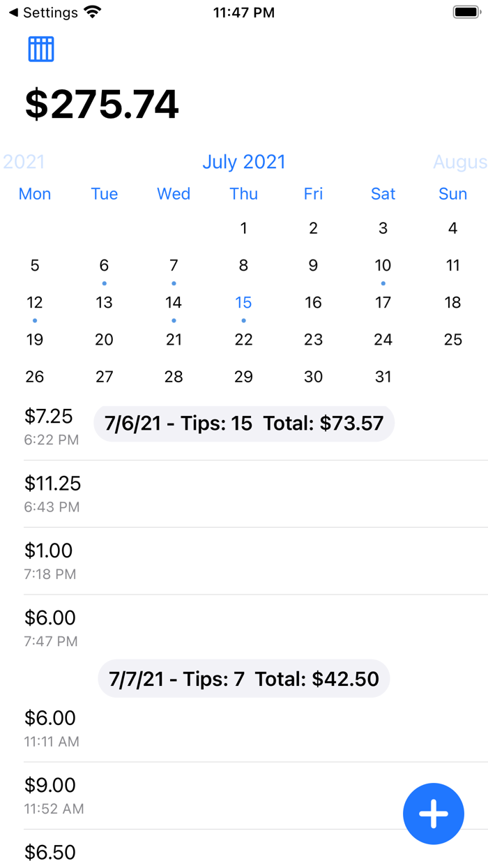Select the dotted date July 6
The width and height of the screenshot is (488, 868).
click(104, 265)
